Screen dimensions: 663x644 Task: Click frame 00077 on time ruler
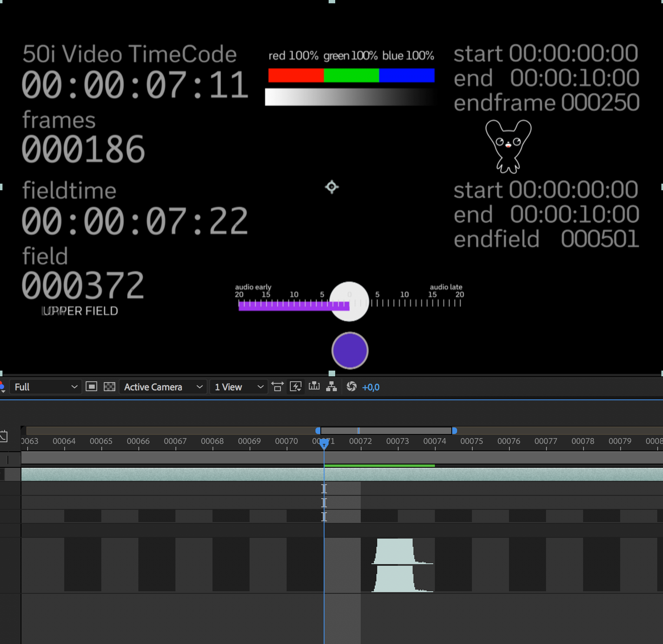tap(546, 441)
